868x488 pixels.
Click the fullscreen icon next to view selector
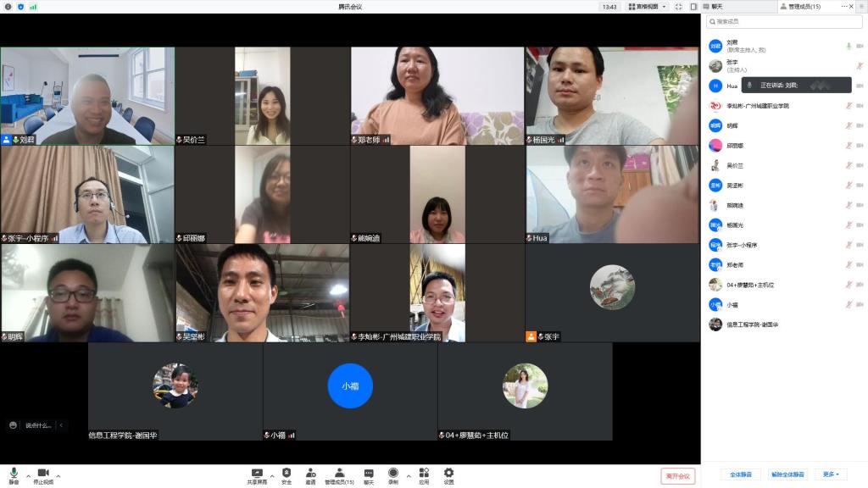click(x=679, y=7)
